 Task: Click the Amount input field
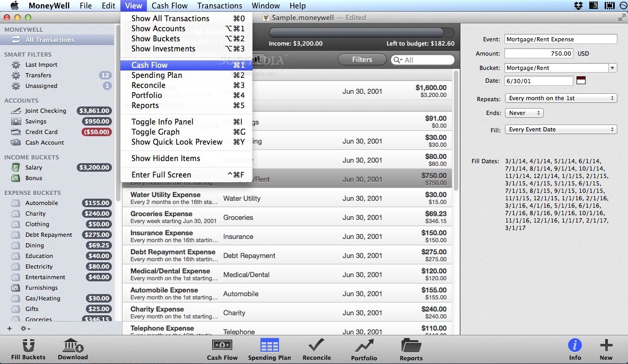click(539, 53)
